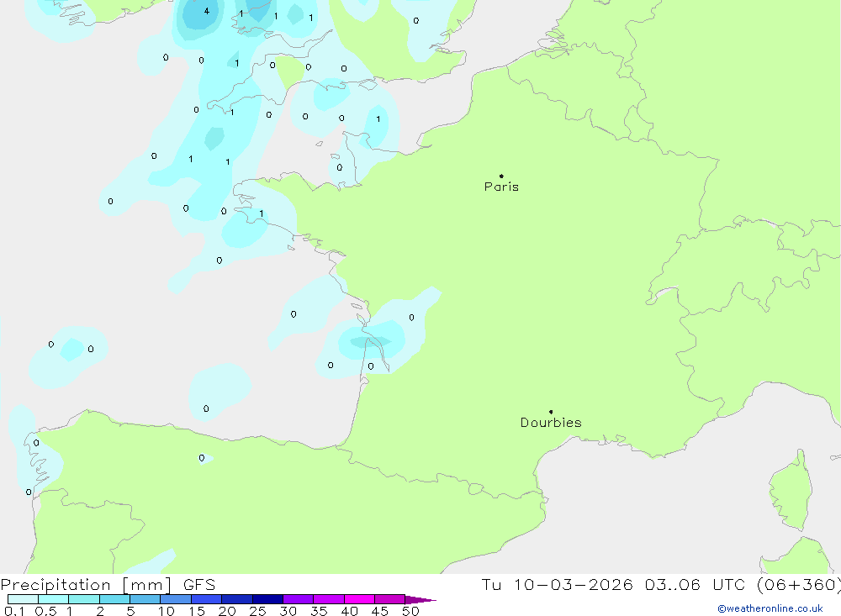The height and width of the screenshot is (616, 841).
Task: Click legend label '45'
Action: point(380,611)
